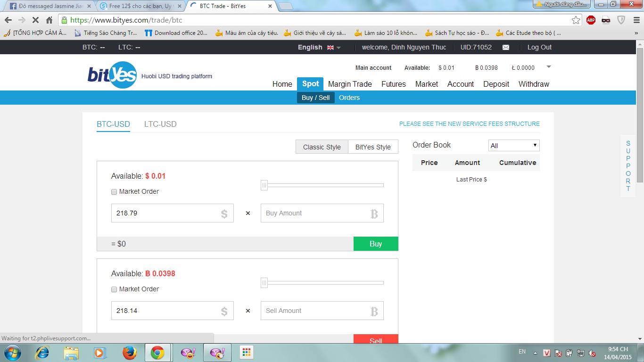Open the messages envelope icon
The width and height of the screenshot is (644, 362).
pyautogui.click(x=506, y=47)
